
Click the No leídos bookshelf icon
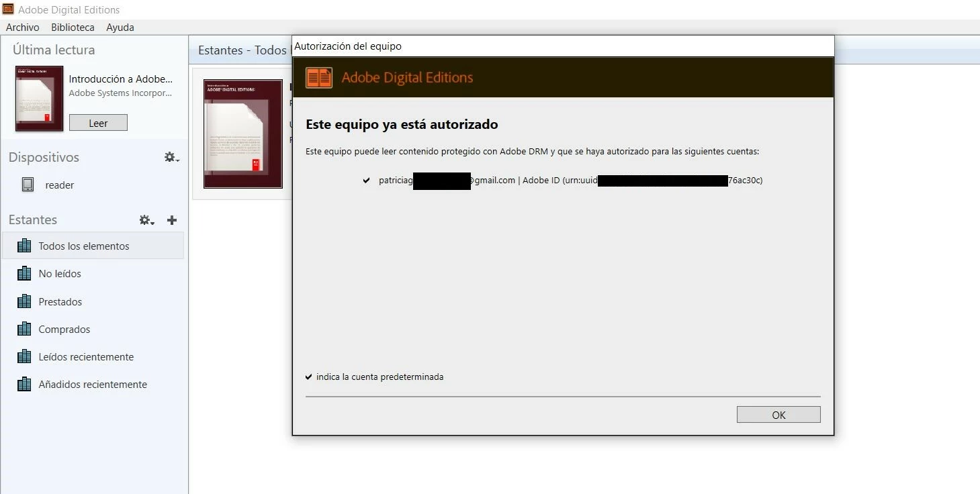point(24,273)
